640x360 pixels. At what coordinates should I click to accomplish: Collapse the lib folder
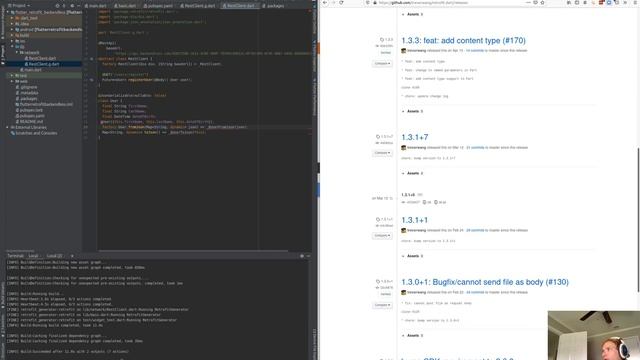click(x=12, y=47)
